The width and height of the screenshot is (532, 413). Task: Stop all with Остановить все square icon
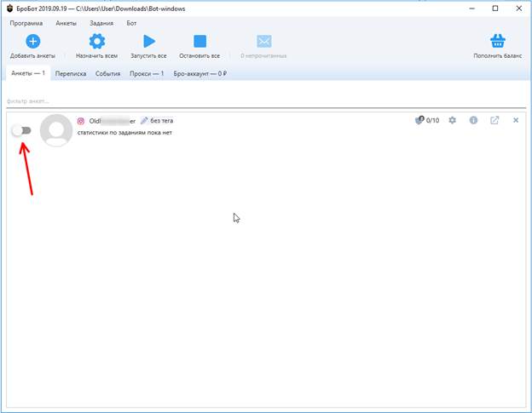199,42
